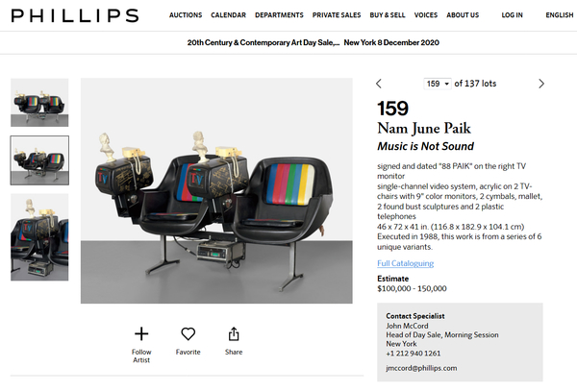Click the Share icon
Screen dimensions: 577x392
(x=234, y=334)
